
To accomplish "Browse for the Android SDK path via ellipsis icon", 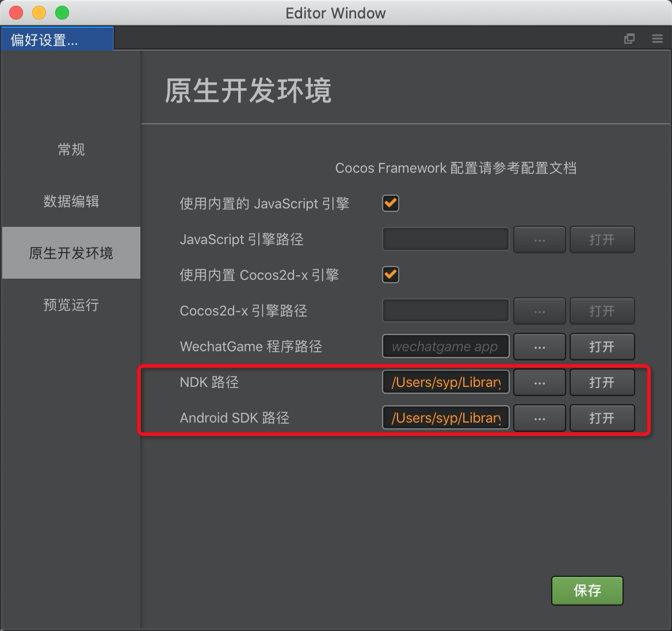I will 539,418.
